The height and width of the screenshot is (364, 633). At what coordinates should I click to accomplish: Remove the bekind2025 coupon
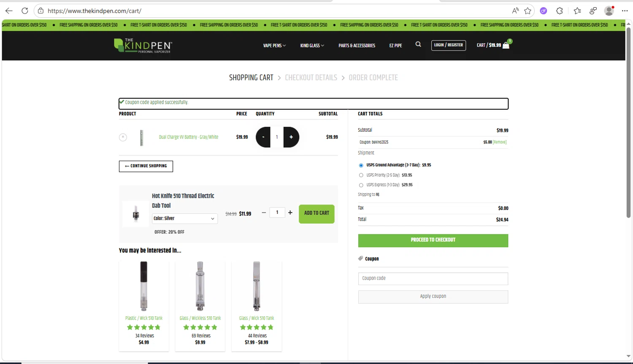click(500, 142)
